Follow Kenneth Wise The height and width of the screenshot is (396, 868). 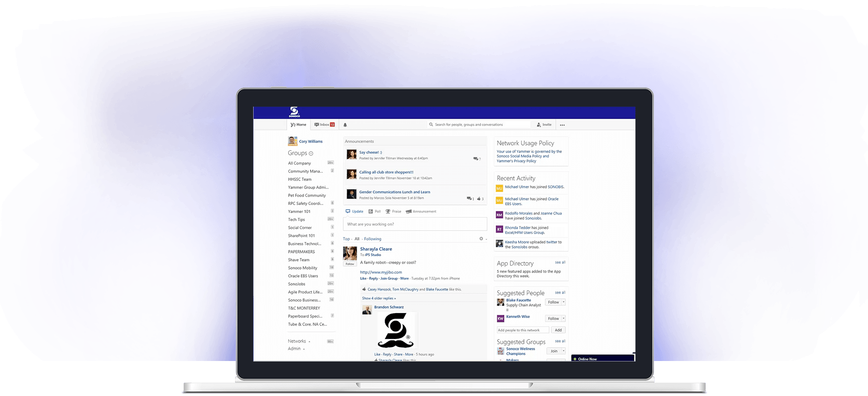pos(553,318)
